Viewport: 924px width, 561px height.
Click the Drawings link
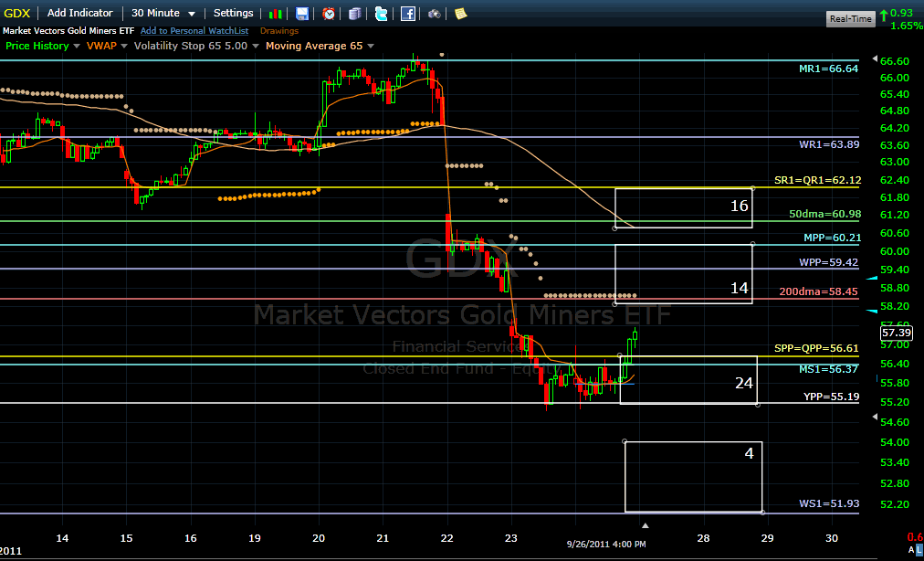point(279,31)
